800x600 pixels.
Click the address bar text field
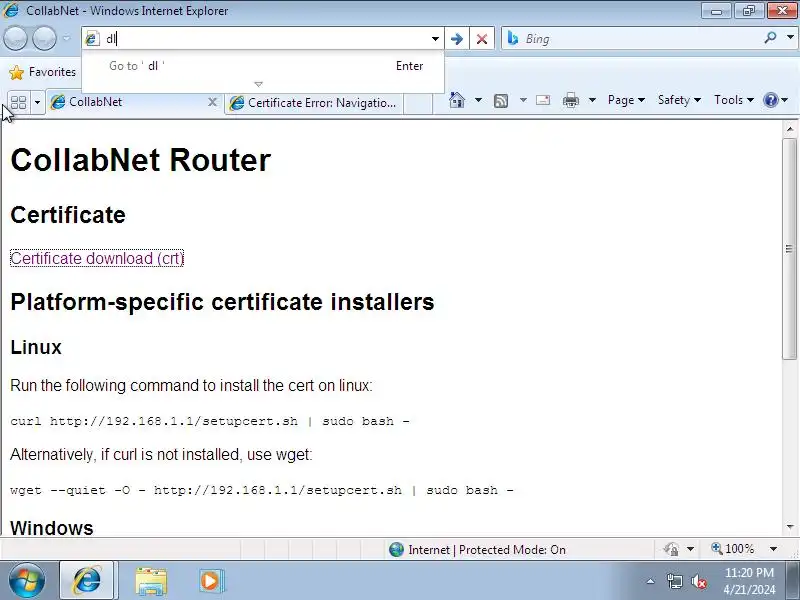click(x=264, y=39)
